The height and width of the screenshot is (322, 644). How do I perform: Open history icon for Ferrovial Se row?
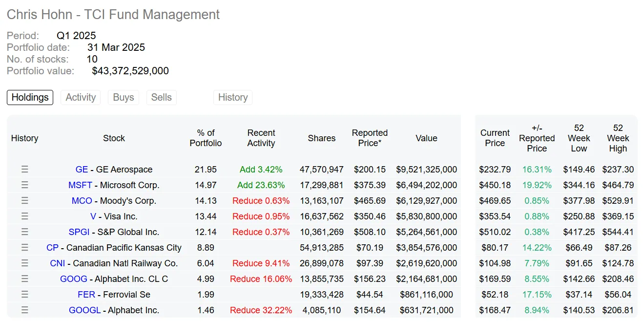[25, 295]
